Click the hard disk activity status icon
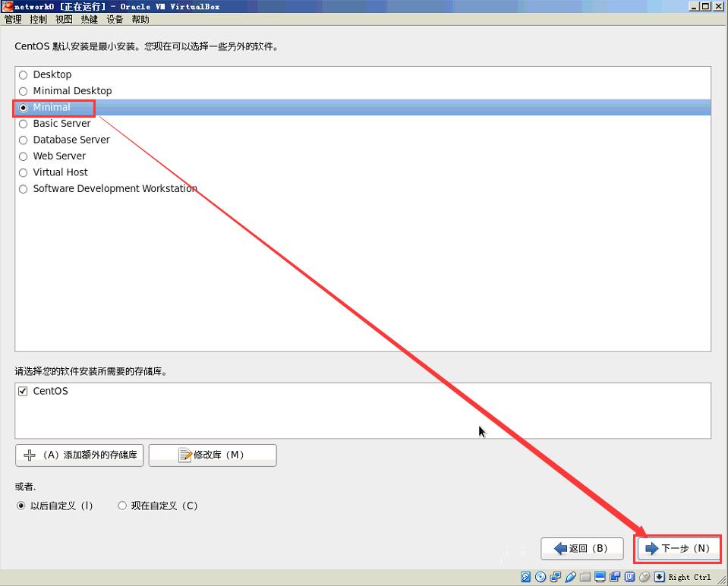The image size is (728, 586). [525, 577]
